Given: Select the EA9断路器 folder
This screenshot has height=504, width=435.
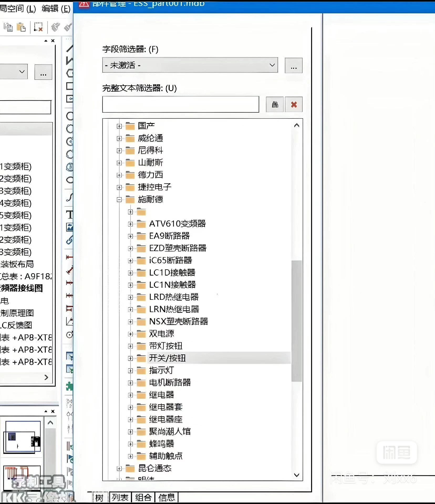Looking at the screenshot, I should tap(169, 236).
